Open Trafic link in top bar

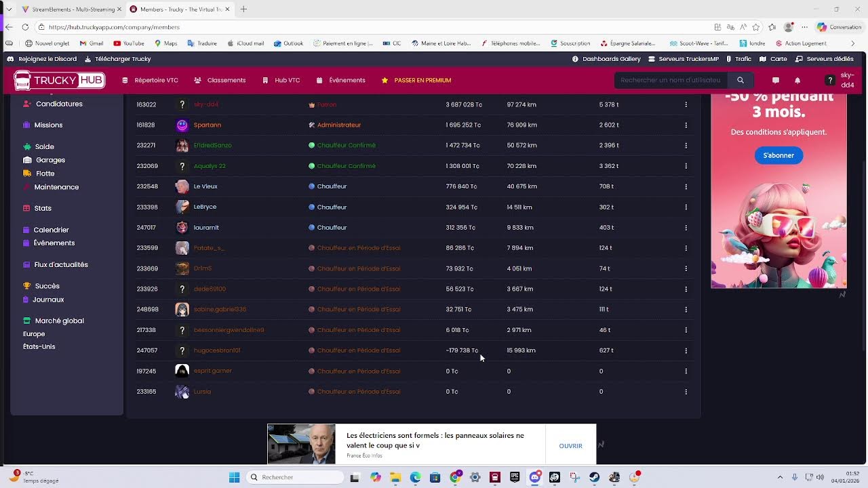pos(738,59)
